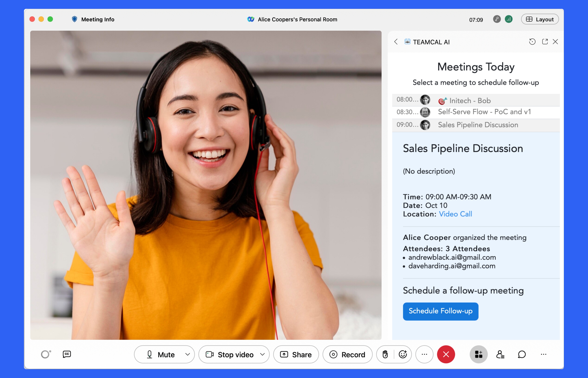The width and height of the screenshot is (588, 378).
Task: Click the Schedule Follow-up button
Action: pos(440,311)
